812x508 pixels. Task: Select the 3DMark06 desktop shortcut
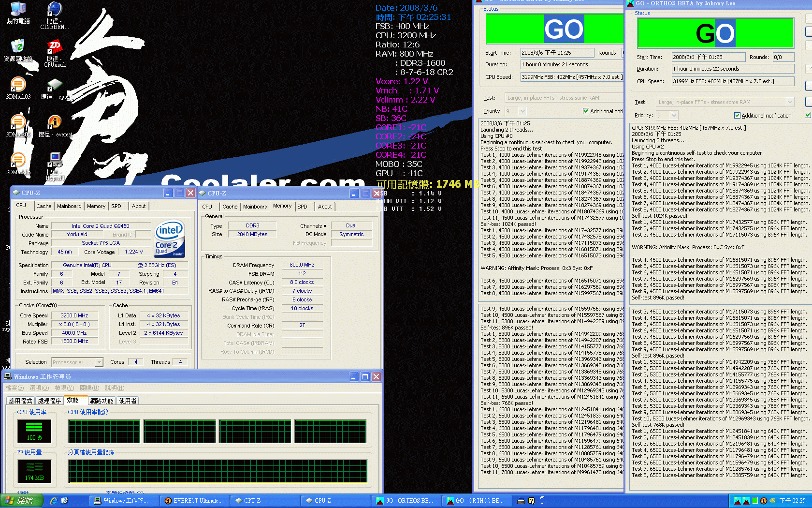(x=18, y=163)
